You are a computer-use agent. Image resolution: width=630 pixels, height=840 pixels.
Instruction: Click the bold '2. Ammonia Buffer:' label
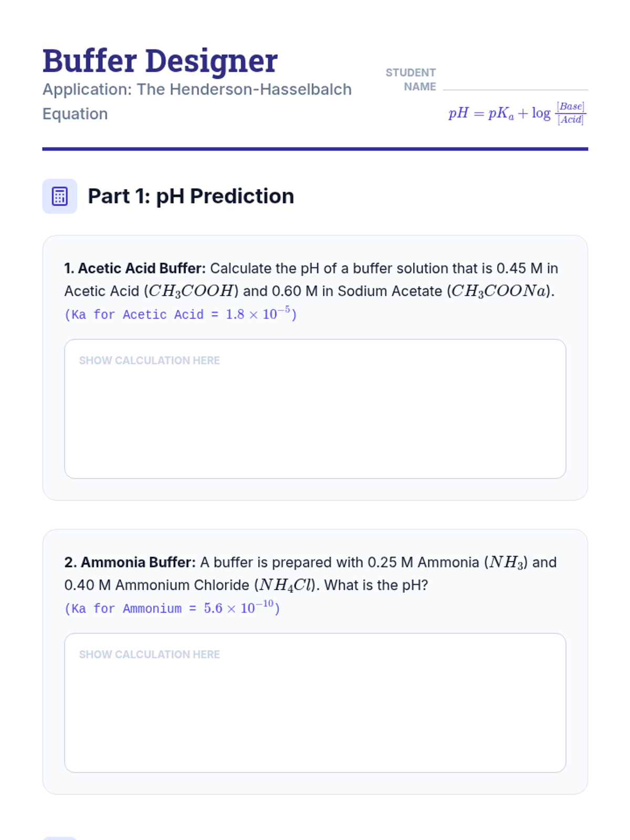click(130, 562)
